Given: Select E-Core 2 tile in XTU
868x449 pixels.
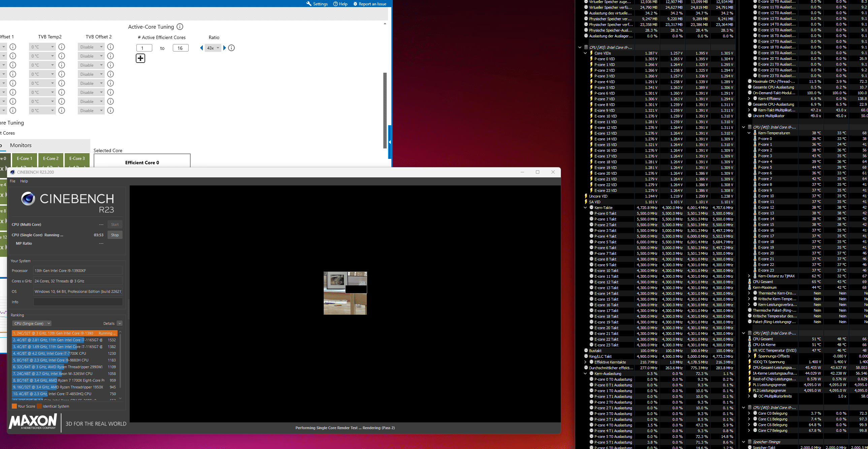Looking at the screenshot, I should click(51, 160).
